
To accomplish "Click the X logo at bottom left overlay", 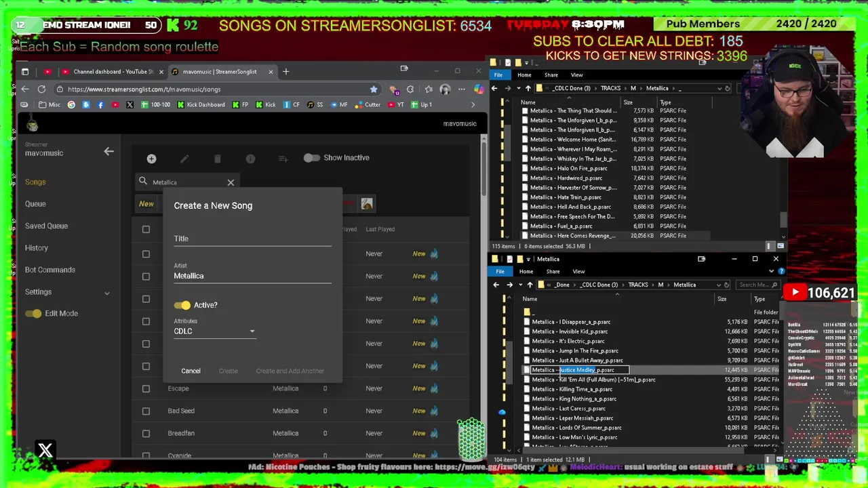I will (x=45, y=450).
